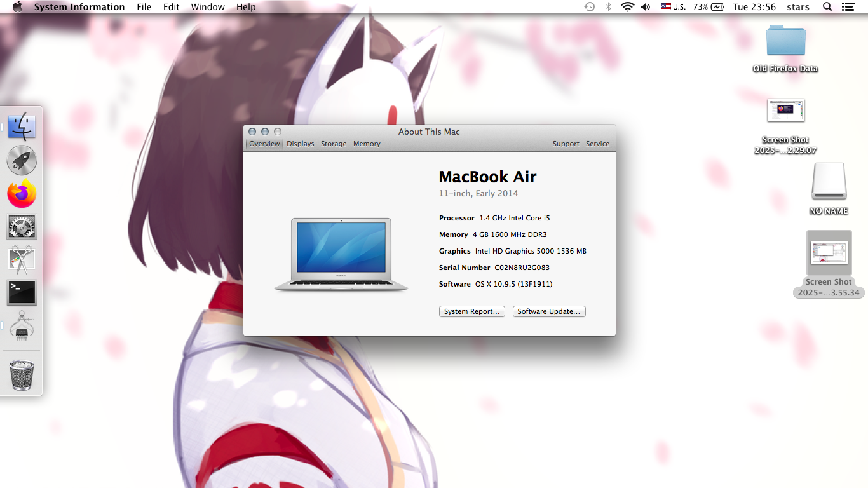
Task: Click the Software Update button
Action: (548, 311)
